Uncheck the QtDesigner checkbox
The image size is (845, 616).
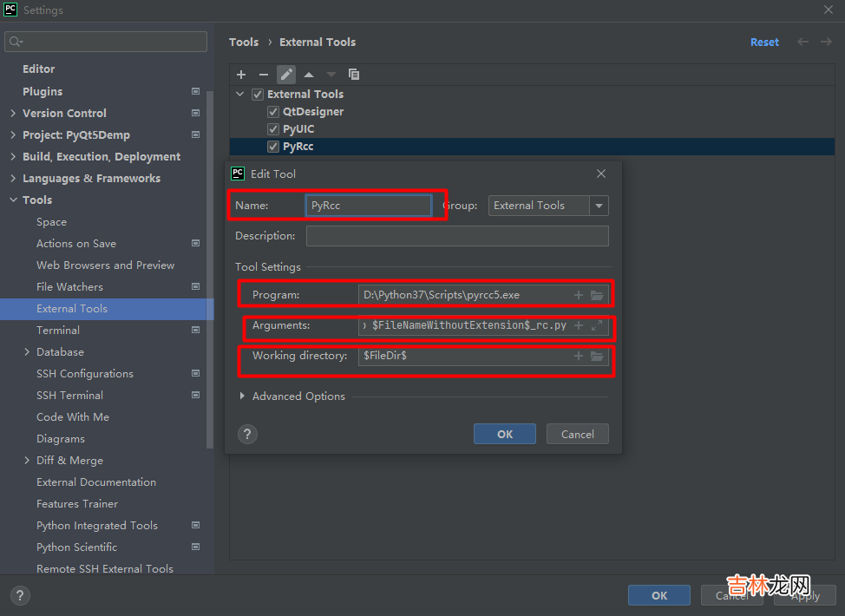pos(273,112)
